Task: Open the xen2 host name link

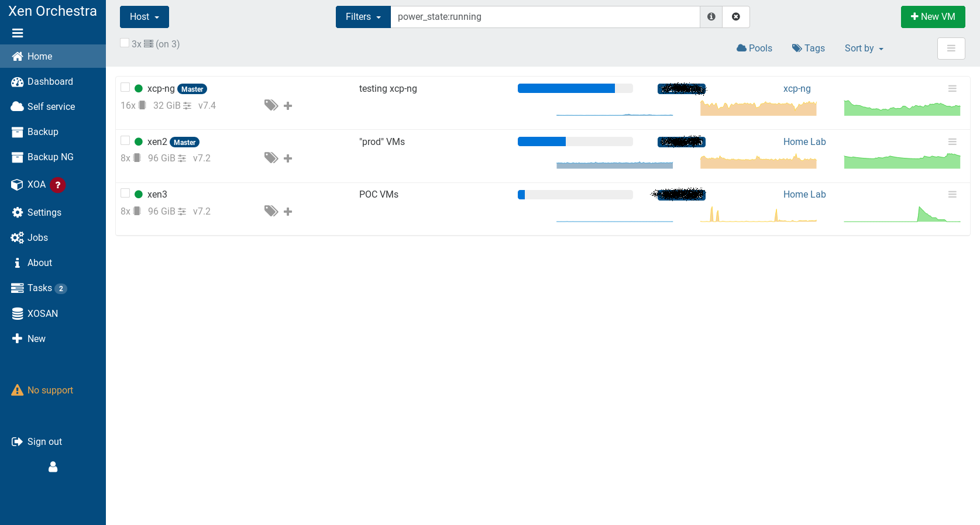Action: [x=157, y=141]
